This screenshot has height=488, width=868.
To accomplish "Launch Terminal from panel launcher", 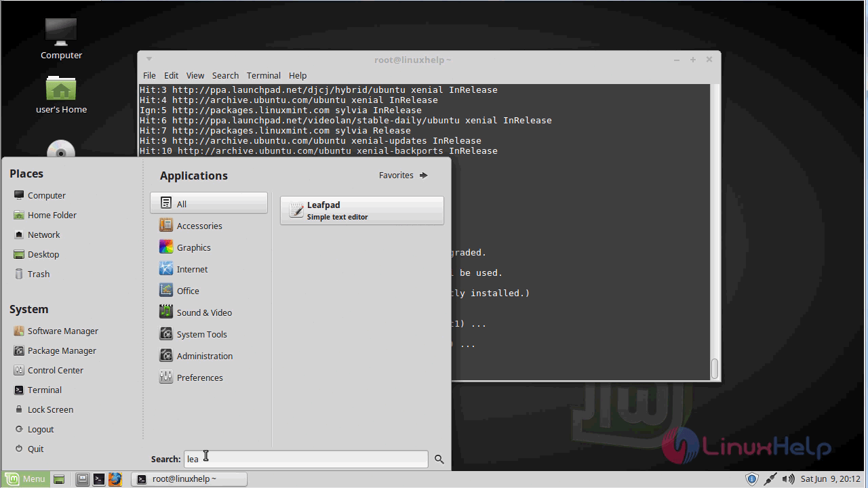I will [x=99, y=479].
